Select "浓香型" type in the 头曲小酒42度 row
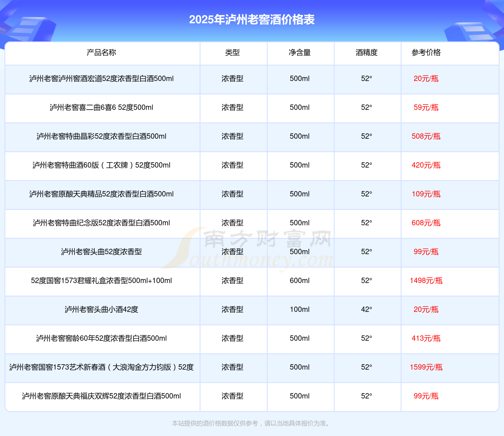Screen dimensions: 504x436 click(x=232, y=310)
